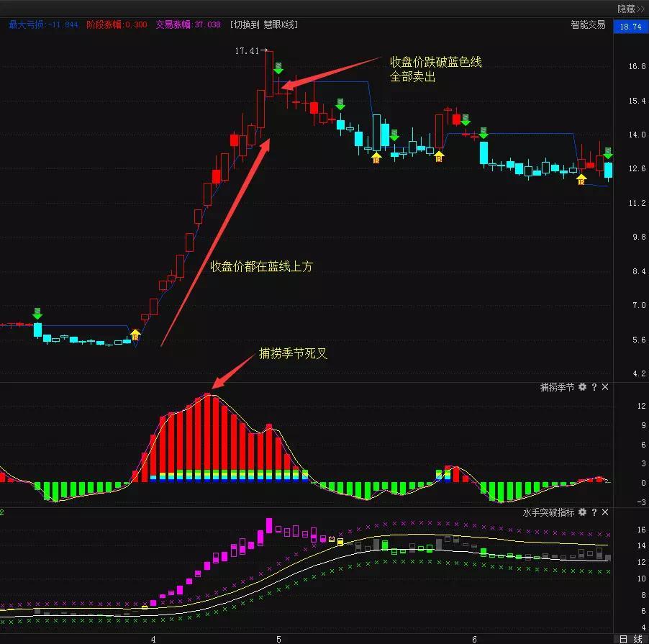This screenshot has width=649, height=644.
Task: Click the leftmost B buy marker near 5.6 level
Action: tap(135, 335)
